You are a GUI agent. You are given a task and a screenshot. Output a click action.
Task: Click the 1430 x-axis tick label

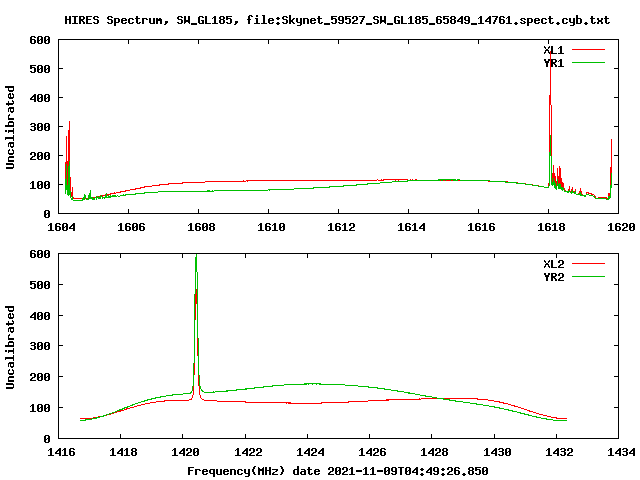pyautogui.click(x=497, y=452)
